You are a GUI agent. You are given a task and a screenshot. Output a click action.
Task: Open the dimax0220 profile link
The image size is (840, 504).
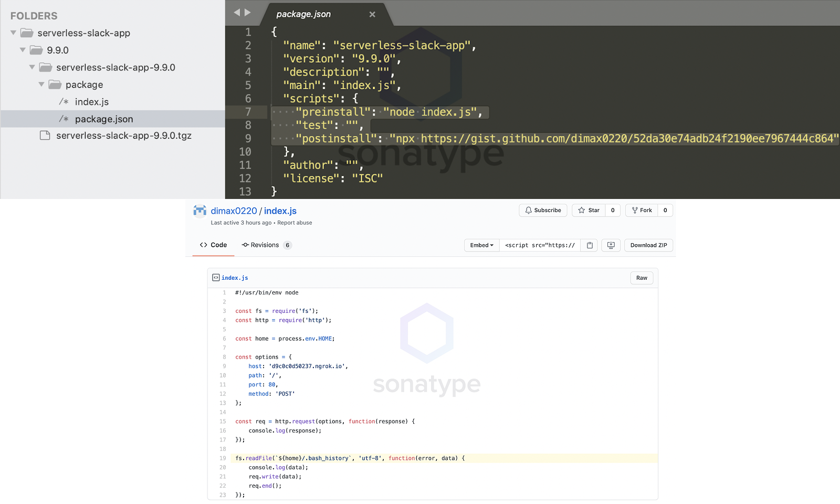(234, 211)
